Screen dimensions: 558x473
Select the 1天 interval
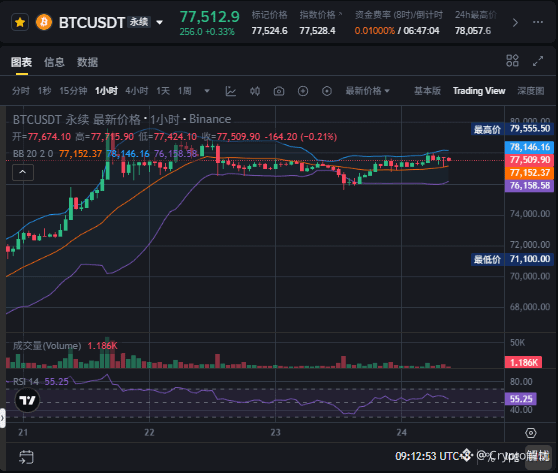point(163,91)
